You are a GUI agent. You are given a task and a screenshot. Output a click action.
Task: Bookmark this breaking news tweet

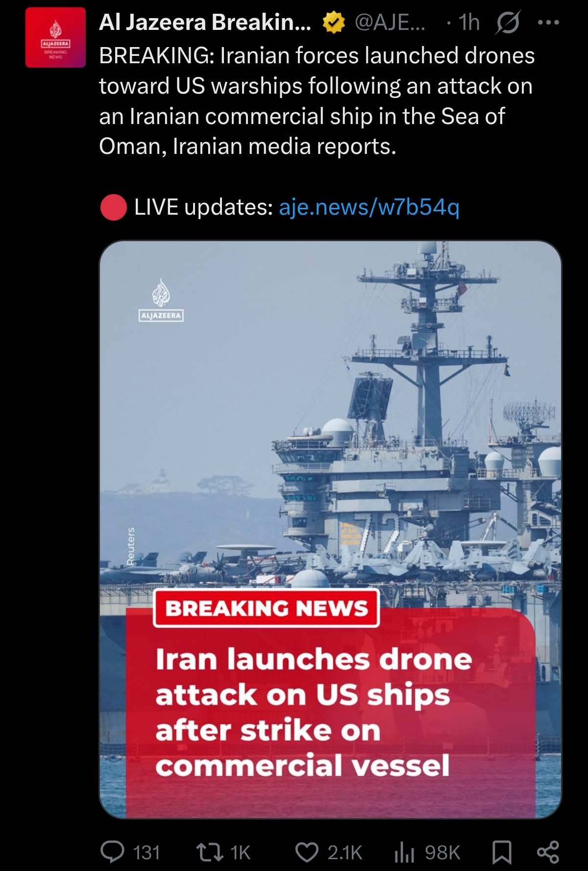point(502,852)
